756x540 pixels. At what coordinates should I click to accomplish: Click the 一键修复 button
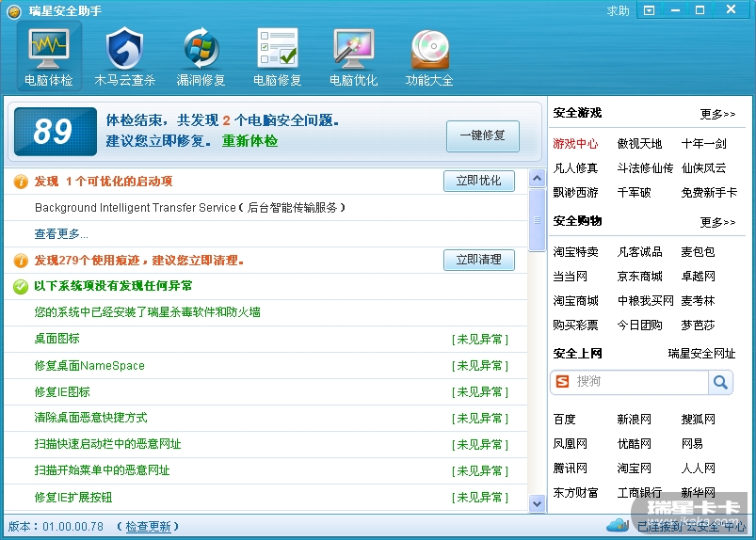(483, 135)
